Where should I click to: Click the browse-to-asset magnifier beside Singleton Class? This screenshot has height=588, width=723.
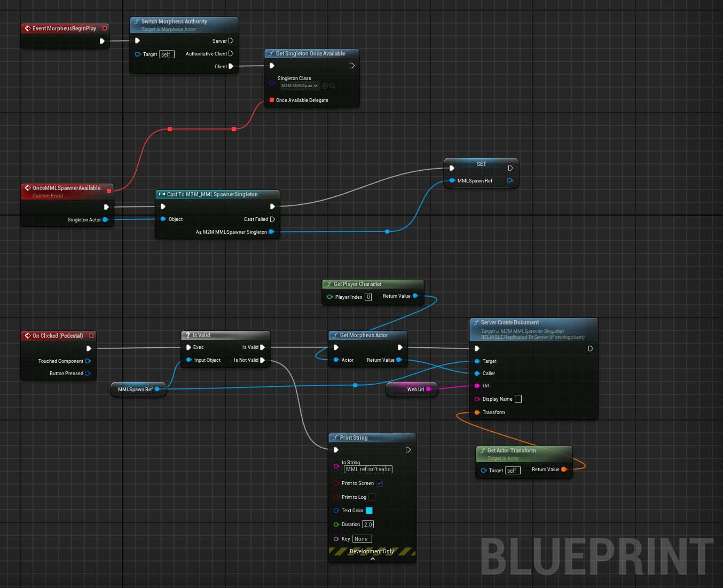333,86
